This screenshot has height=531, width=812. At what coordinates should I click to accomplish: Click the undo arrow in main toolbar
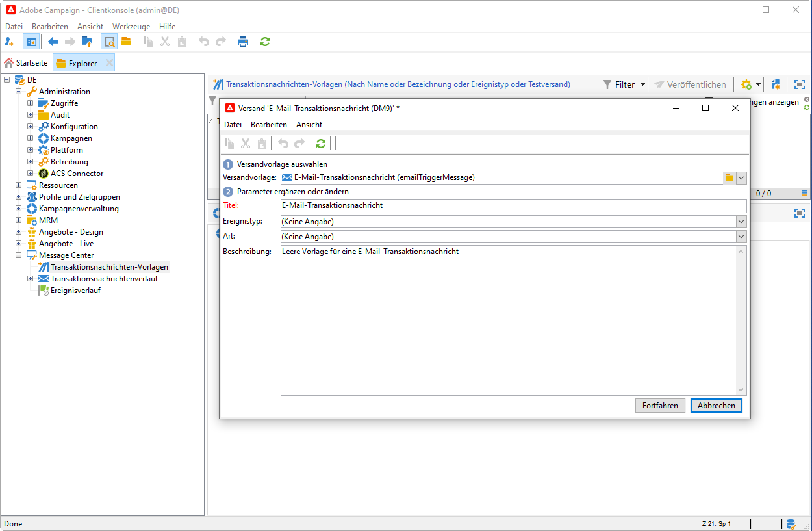(x=204, y=42)
